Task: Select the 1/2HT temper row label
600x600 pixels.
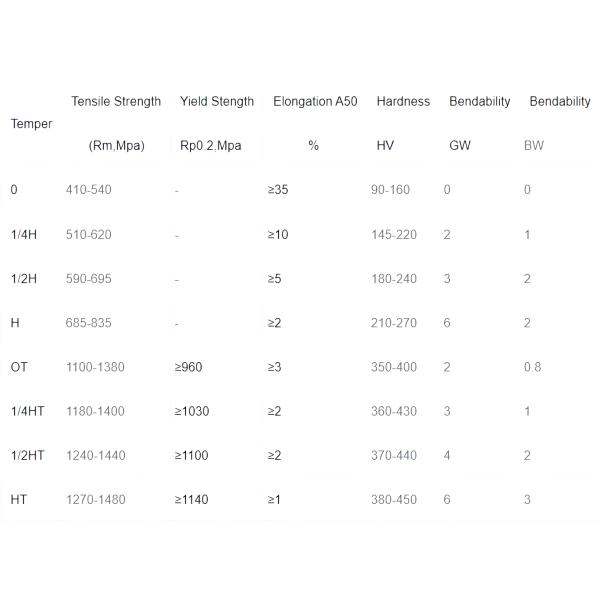Action: 29,455
